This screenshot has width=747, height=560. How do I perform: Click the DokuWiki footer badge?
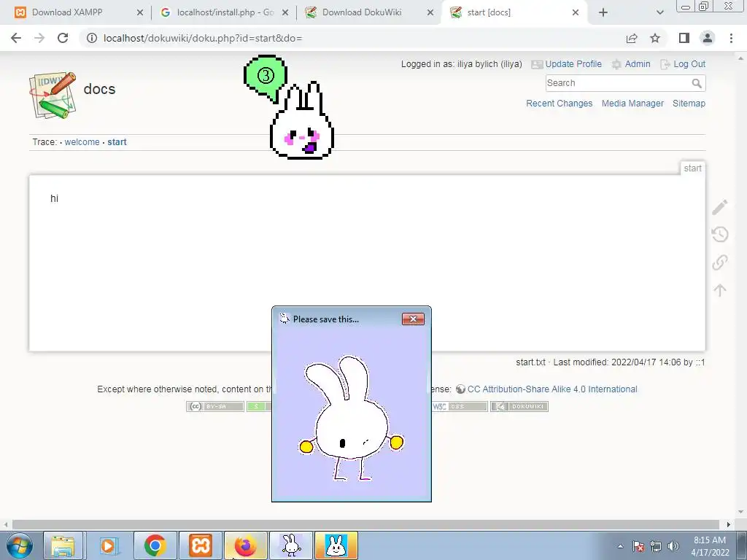519,406
